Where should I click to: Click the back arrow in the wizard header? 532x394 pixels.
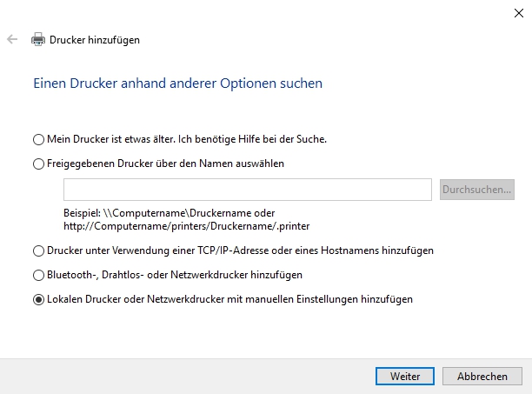click(12, 40)
